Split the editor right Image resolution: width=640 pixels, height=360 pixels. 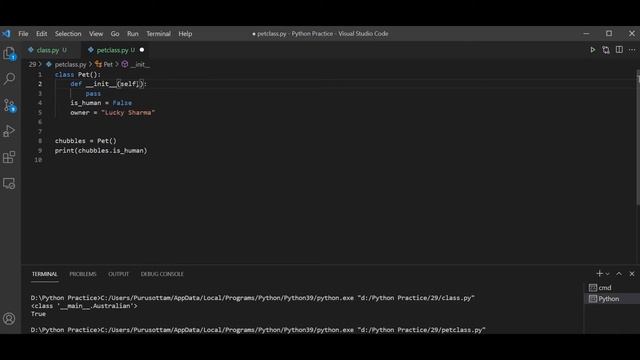click(619, 50)
